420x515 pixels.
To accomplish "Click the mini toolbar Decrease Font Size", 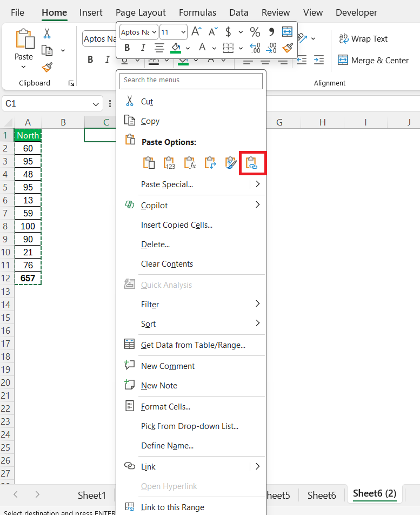I will click(213, 31).
